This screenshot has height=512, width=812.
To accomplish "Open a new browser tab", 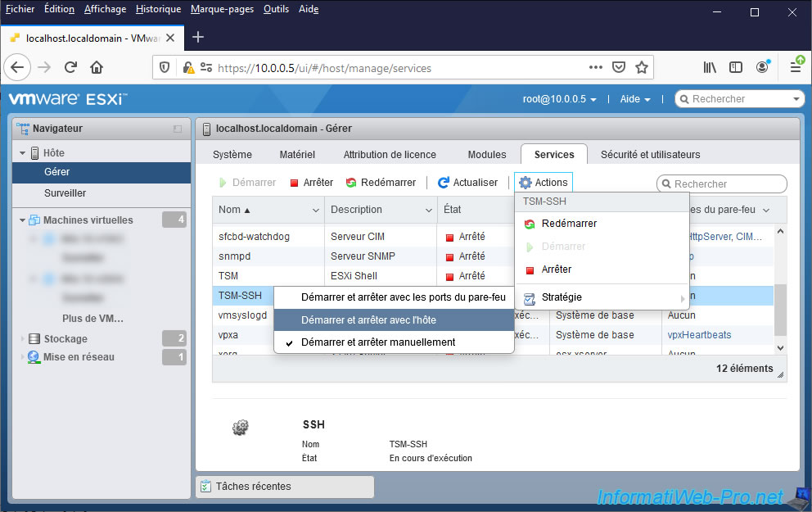I will click(x=198, y=38).
